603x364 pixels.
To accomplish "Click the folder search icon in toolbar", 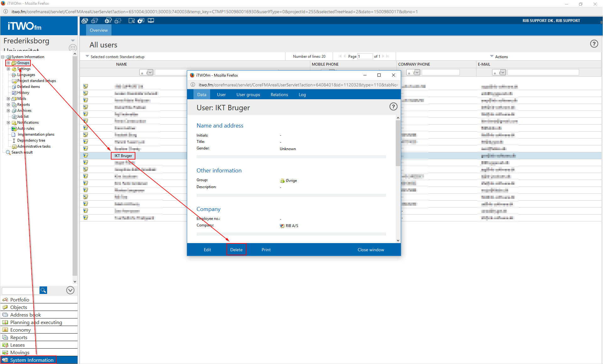I will click(132, 21).
